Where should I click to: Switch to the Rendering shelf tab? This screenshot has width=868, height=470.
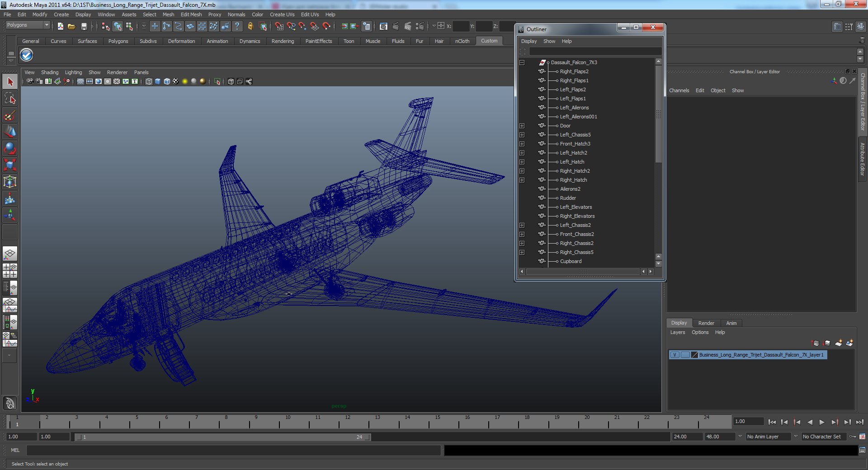click(x=283, y=41)
